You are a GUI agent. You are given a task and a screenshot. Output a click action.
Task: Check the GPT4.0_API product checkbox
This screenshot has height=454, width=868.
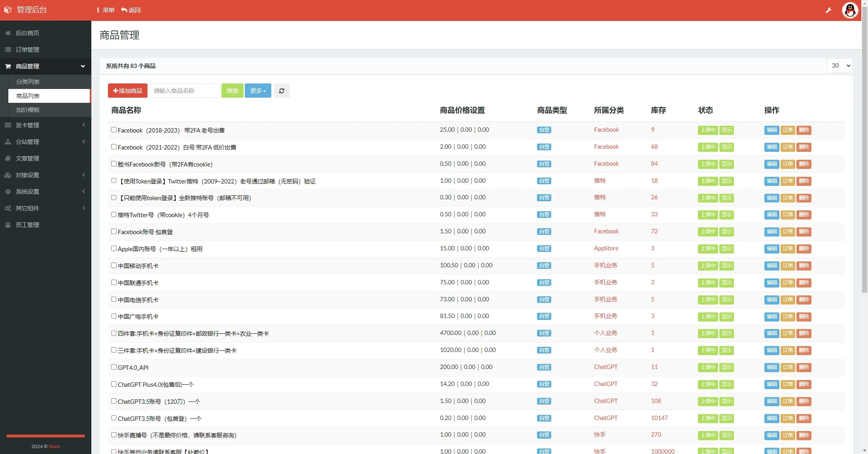click(114, 367)
